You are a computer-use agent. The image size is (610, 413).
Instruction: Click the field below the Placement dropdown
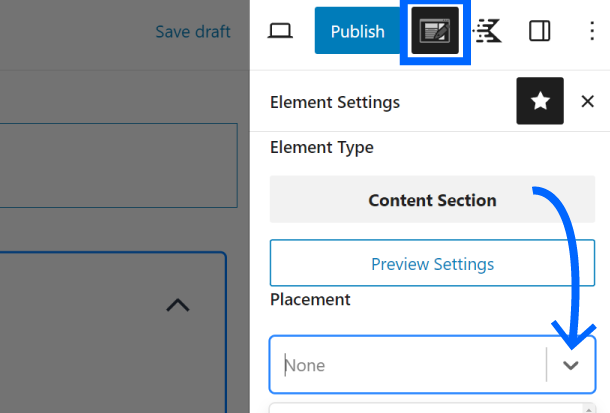click(432, 407)
